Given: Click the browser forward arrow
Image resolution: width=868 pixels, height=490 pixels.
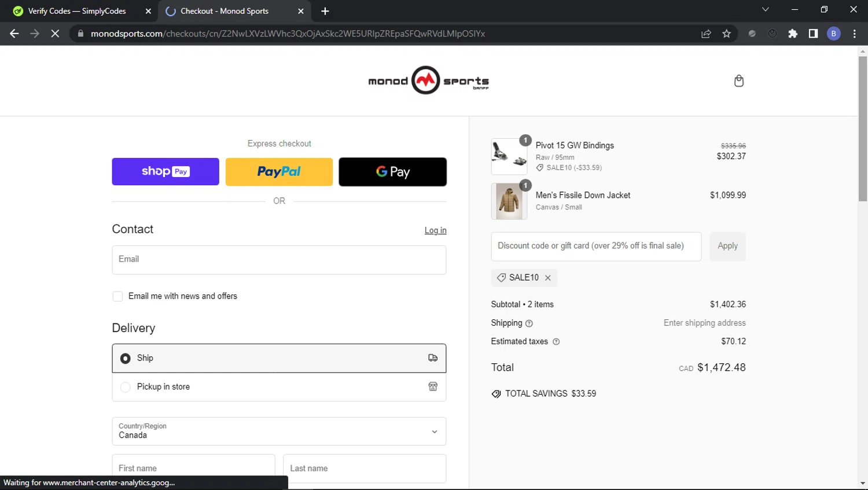Looking at the screenshot, I should tap(35, 34).
